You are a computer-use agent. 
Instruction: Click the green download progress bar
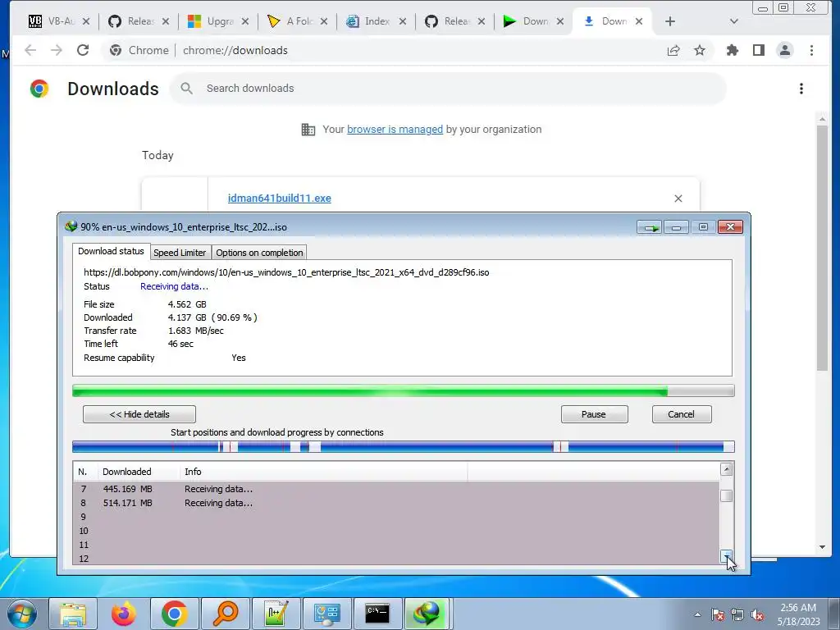click(x=403, y=391)
